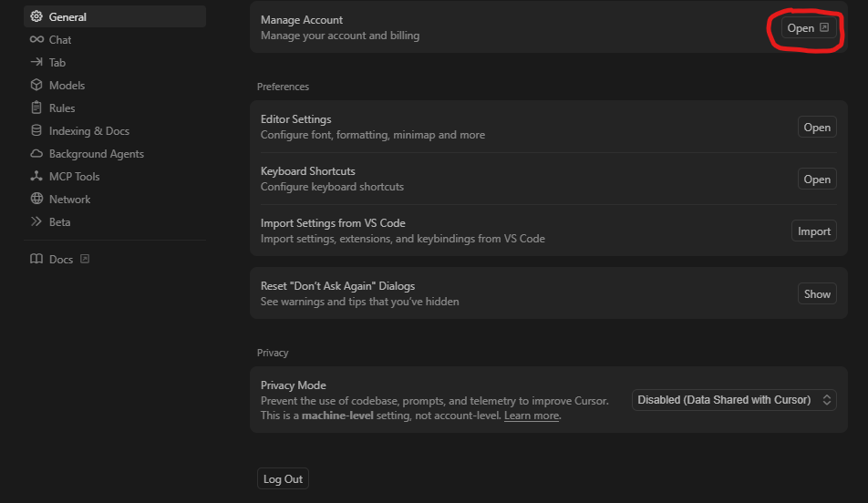This screenshot has width=868, height=503.
Task: Click the Models cube icon
Action: coord(36,85)
